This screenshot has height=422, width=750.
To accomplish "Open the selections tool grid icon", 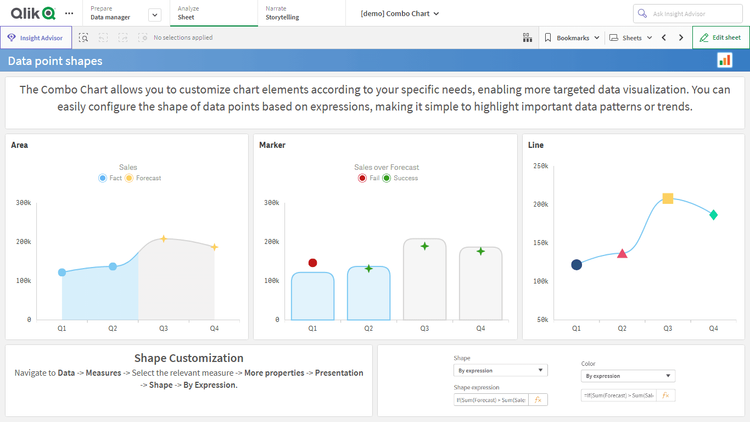I will pos(527,37).
